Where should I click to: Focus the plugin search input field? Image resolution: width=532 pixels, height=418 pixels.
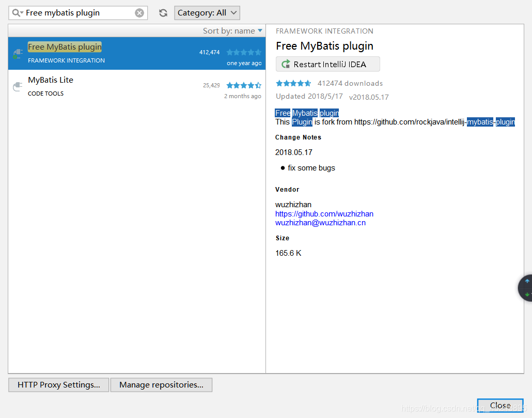point(78,13)
